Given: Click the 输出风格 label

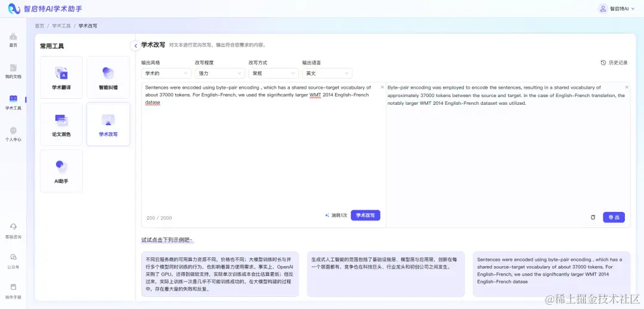Looking at the screenshot, I should pyautogui.click(x=150, y=63).
